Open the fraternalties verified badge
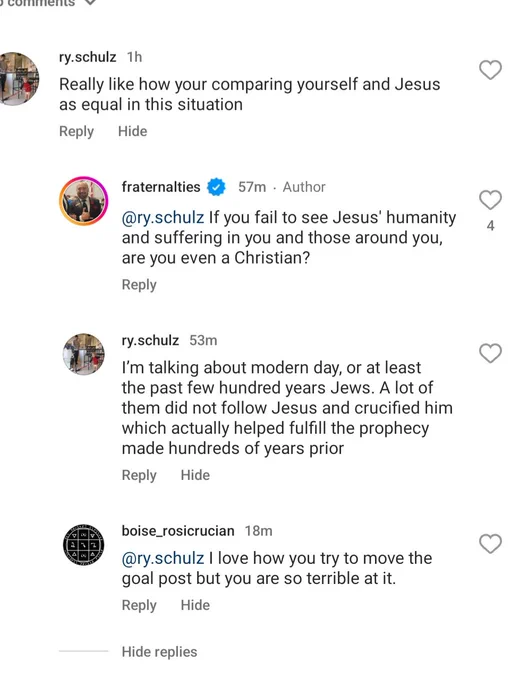This screenshot has width=511, height=680. (x=216, y=187)
